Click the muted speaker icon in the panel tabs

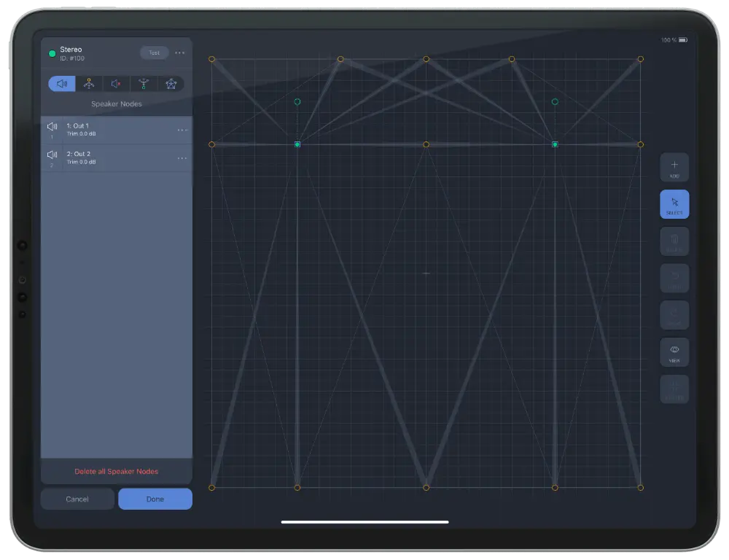115,84
